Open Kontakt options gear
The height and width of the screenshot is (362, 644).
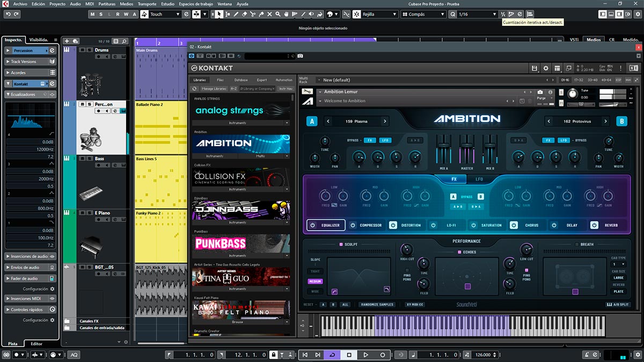[x=546, y=68]
